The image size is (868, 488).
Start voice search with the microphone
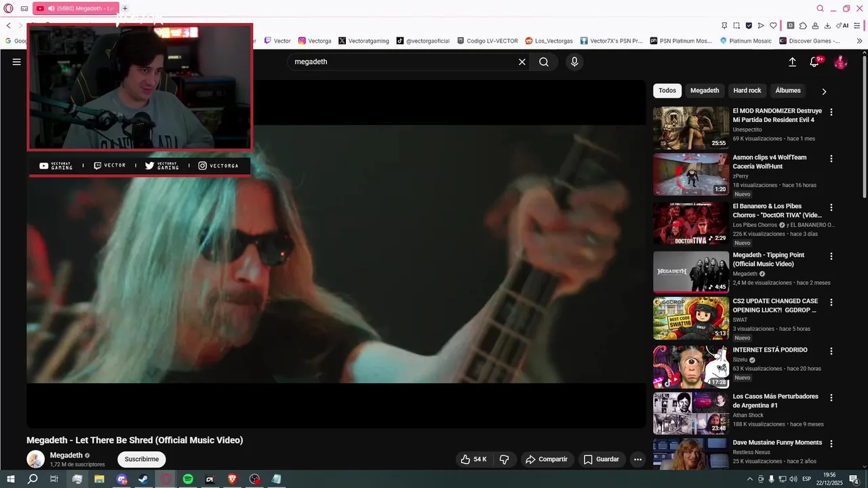574,62
